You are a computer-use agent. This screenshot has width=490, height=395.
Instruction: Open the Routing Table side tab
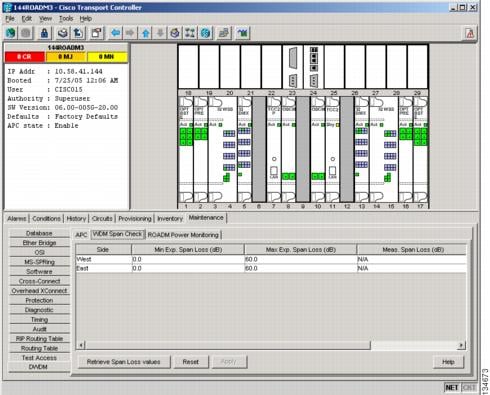point(39,348)
